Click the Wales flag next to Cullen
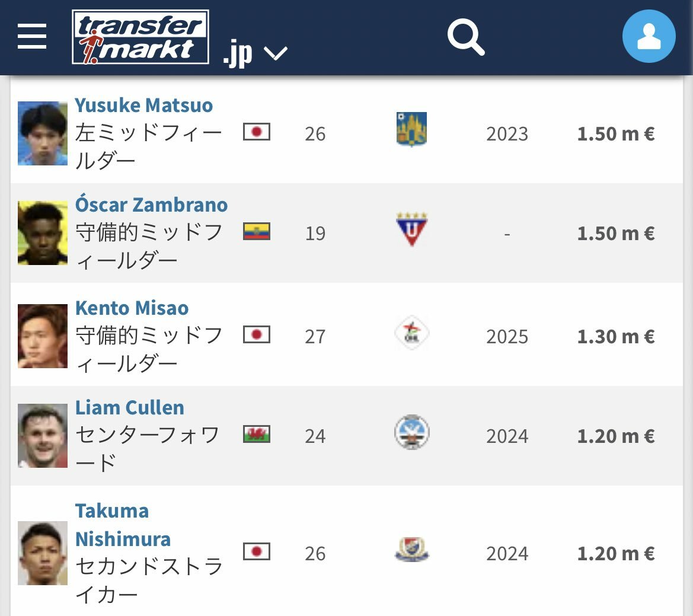 tap(256, 435)
